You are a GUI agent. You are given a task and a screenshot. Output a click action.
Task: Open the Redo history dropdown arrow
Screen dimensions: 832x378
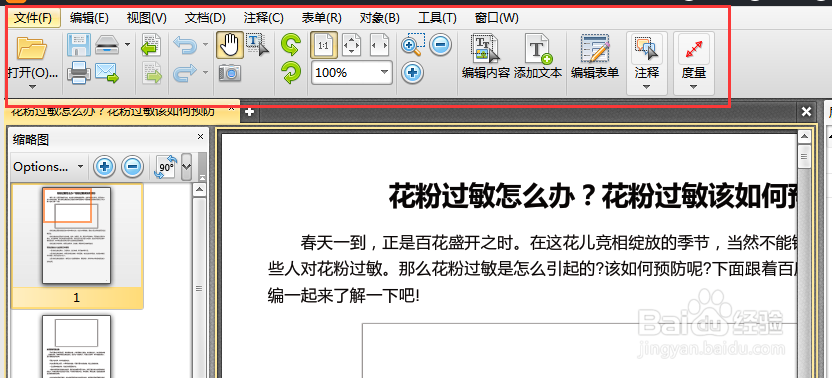point(205,72)
